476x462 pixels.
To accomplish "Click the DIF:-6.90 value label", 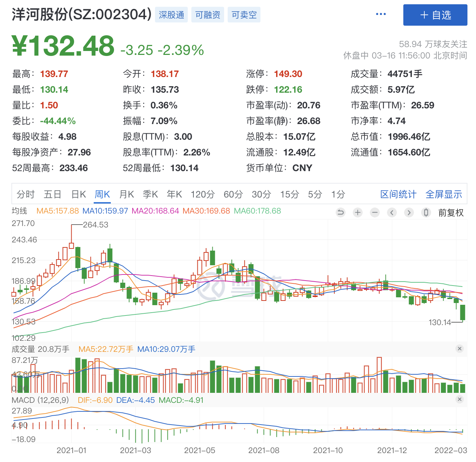I will (95, 400).
